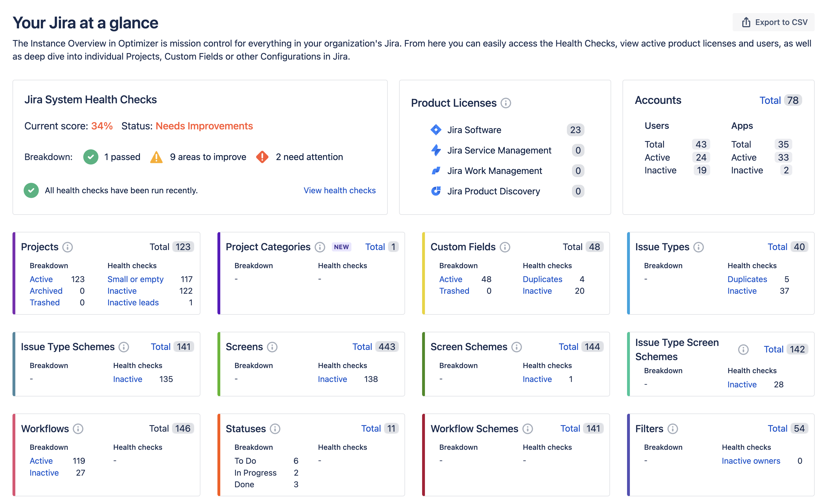830x504 pixels.
Task: Open the Inactive owners link under Filters
Action: point(751,461)
